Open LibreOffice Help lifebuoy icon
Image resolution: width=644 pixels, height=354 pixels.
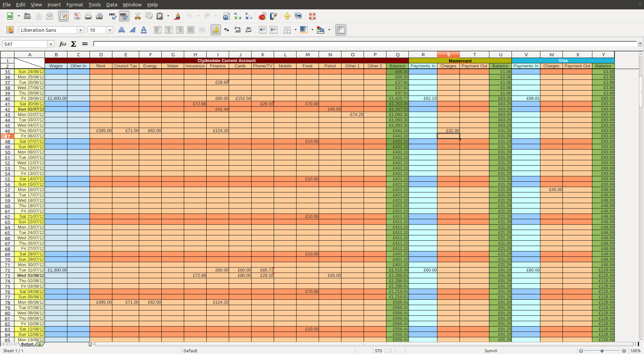pyautogui.click(x=312, y=16)
